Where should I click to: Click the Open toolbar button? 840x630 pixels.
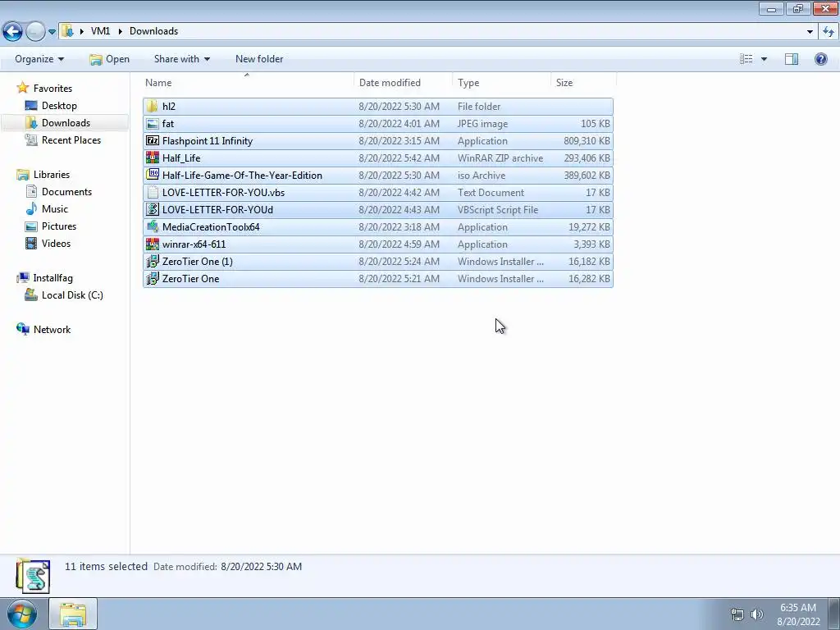[109, 59]
